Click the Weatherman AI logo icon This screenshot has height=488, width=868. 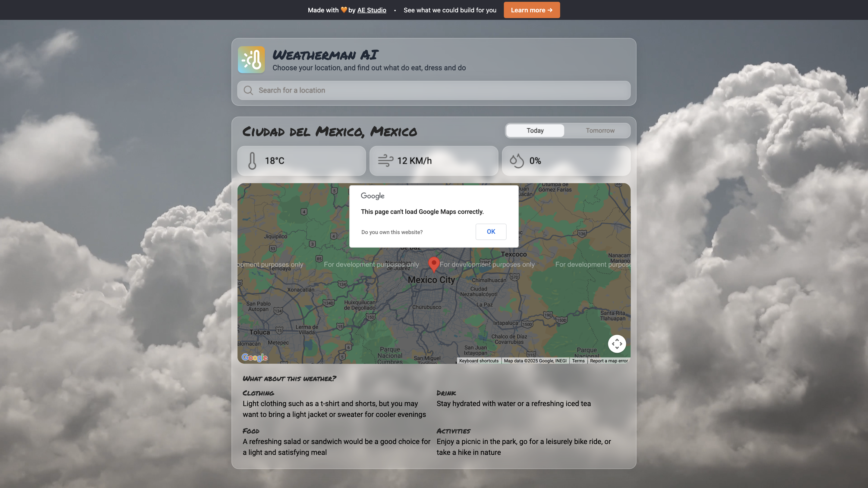[251, 60]
